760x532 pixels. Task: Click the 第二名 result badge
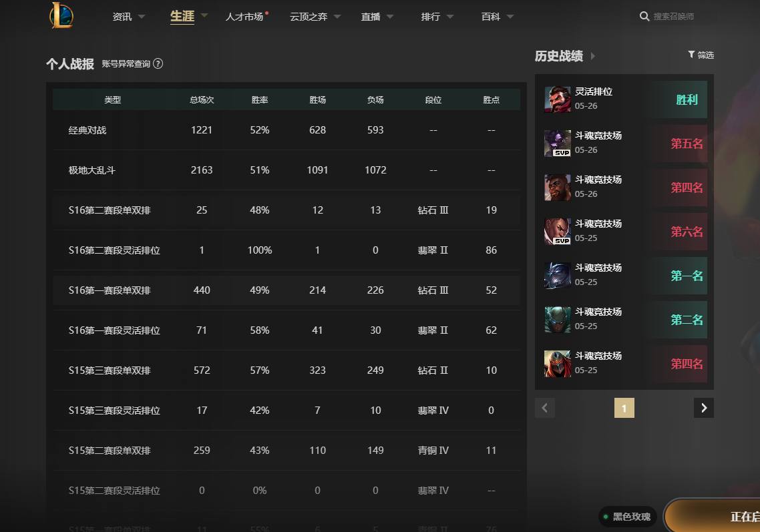point(687,320)
